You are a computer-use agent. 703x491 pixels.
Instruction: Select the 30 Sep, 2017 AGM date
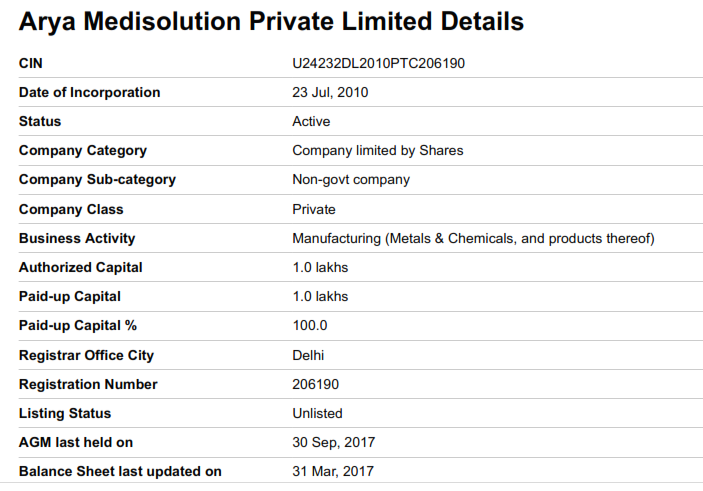click(334, 443)
